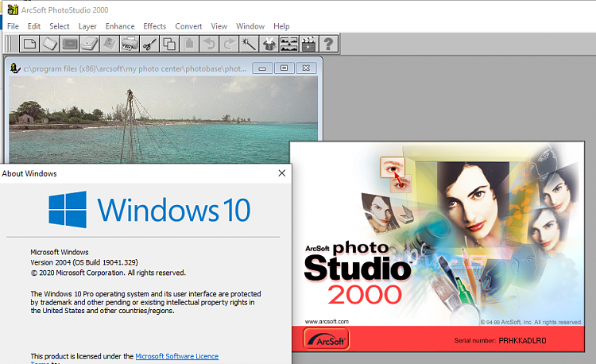Click the Version 2004 OS Build text
596x364 pixels.
(x=84, y=262)
